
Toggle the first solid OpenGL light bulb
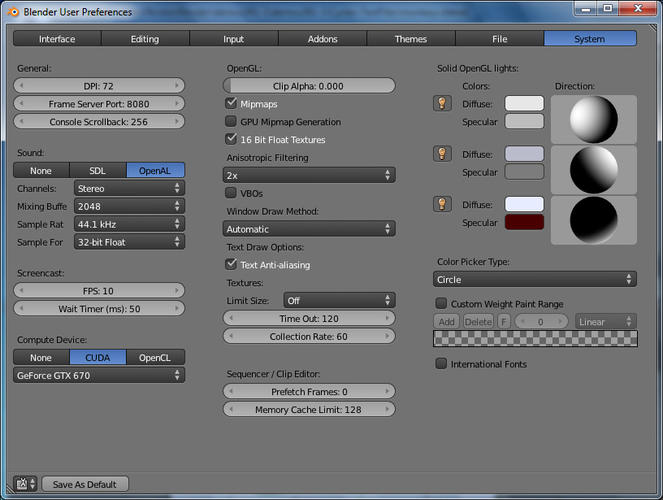click(442, 104)
